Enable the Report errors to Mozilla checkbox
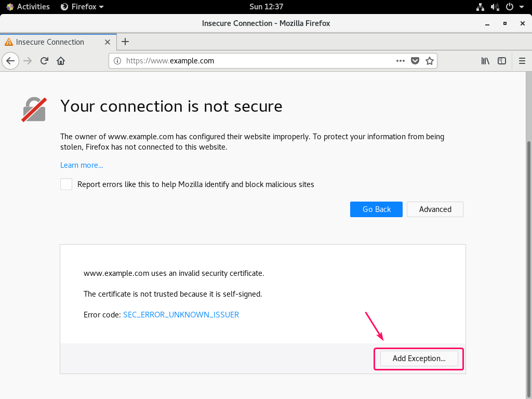Viewport: 532px width, 399px height. (x=66, y=184)
